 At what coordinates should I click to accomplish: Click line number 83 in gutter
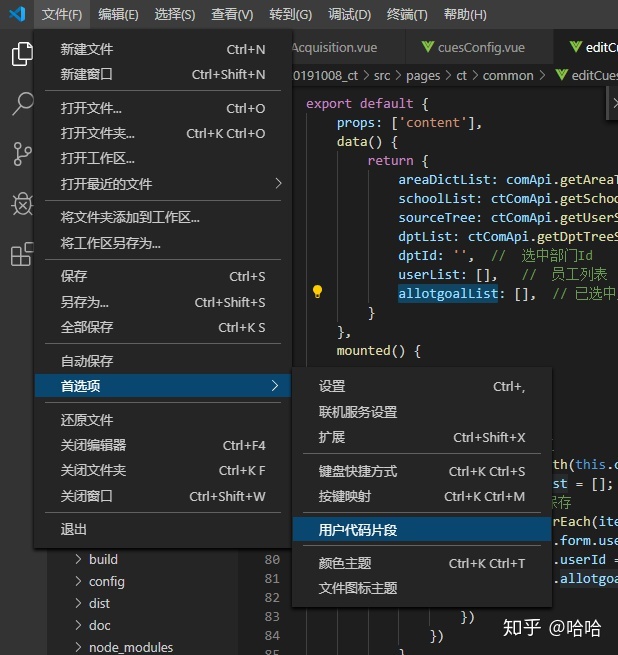pos(272,617)
